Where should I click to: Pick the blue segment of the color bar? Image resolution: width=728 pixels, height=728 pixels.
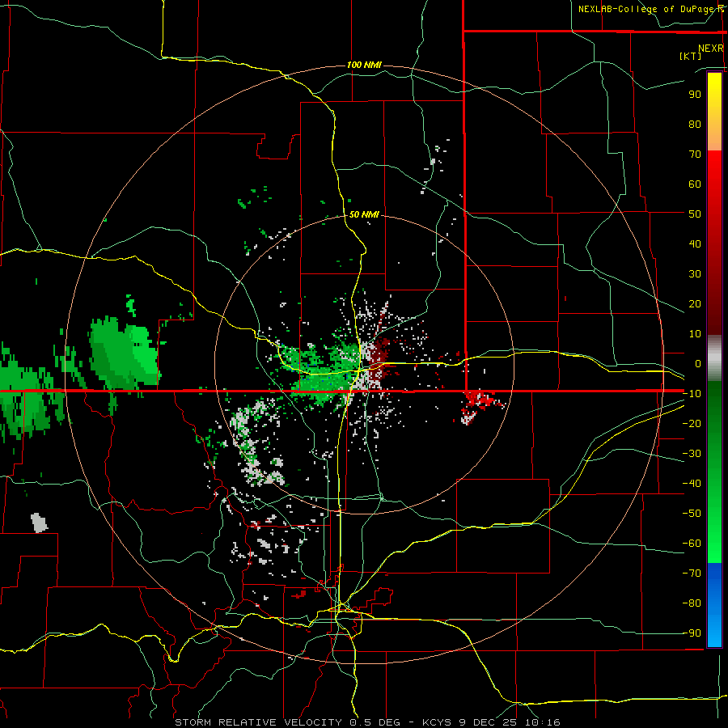[x=714, y=604]
